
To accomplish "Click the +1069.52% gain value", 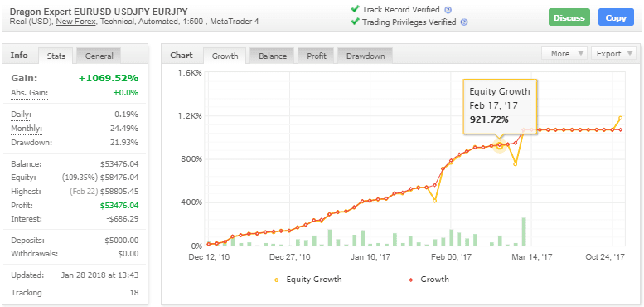I will (x=109, y=78).
